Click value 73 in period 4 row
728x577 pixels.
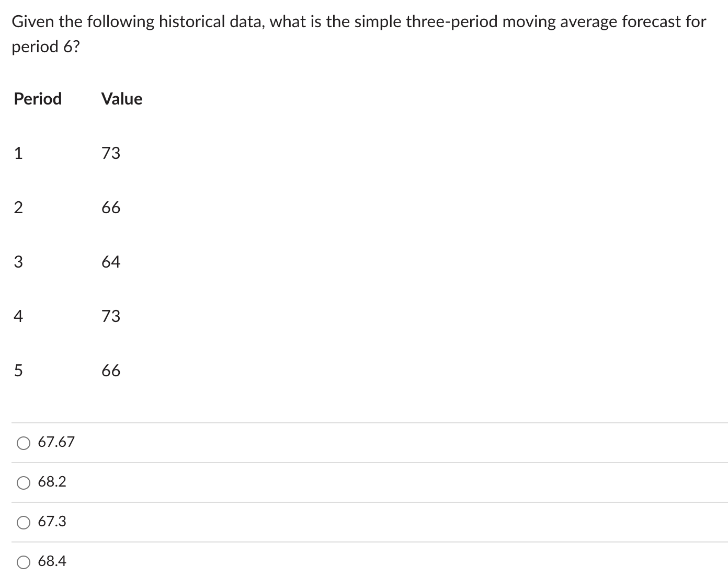(111, 316)
